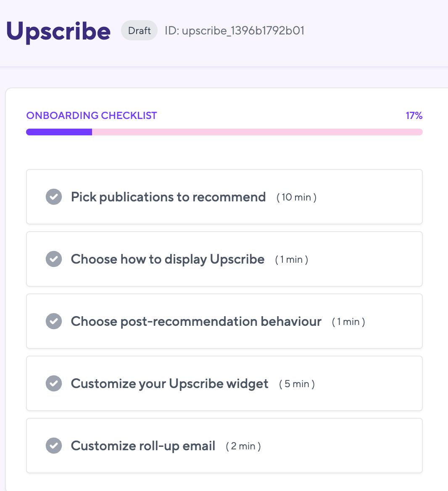Open the Customize your Upscribe widget step
Viewport: 448px width, 491px height.
169,383
